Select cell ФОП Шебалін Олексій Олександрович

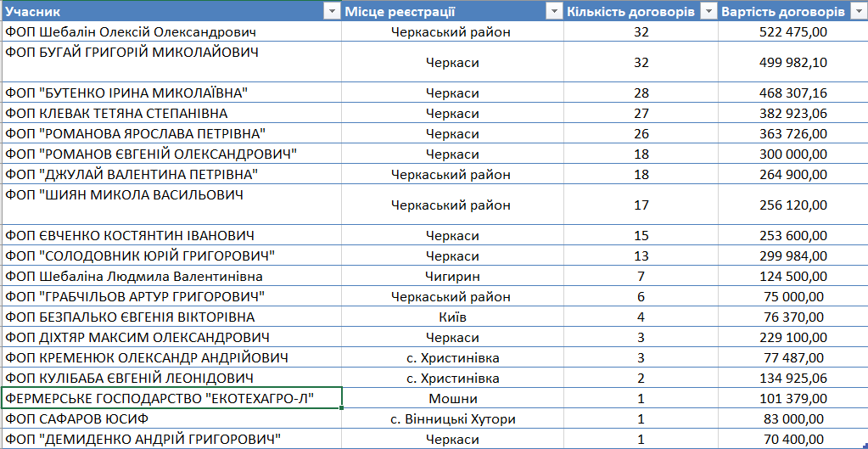131,31
